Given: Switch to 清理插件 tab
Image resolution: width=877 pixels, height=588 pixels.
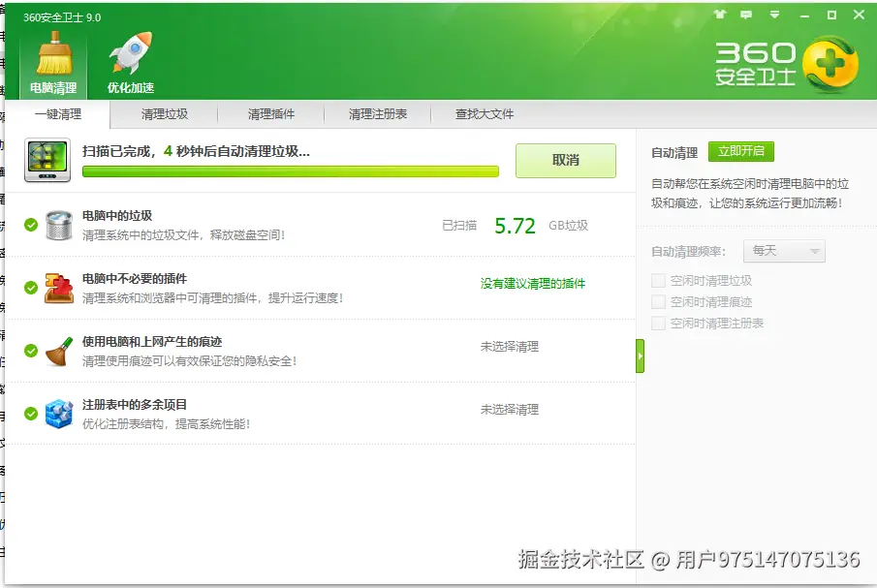Looking at the screenshot, I should coord(271,114).
